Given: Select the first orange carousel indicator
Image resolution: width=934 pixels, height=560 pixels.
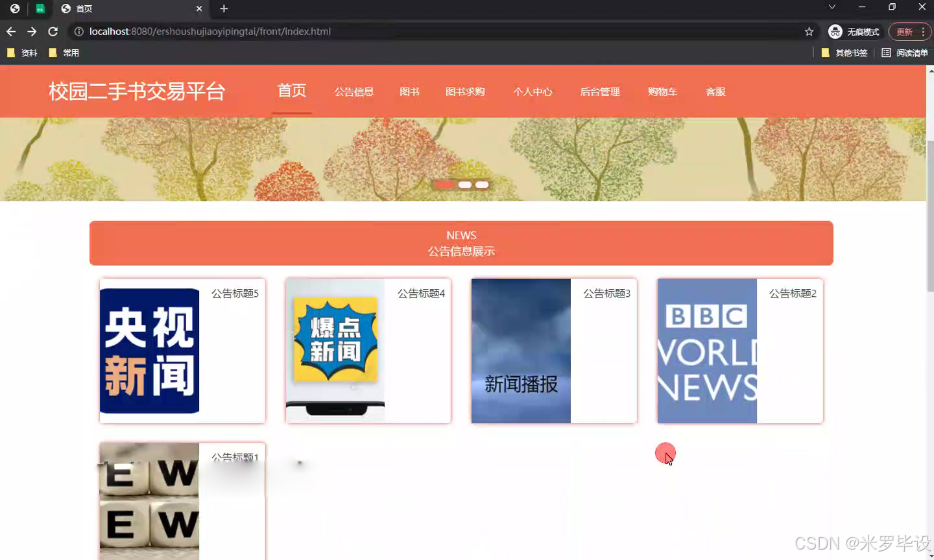Looking at the screenshot, I should [x=444, y=185].
